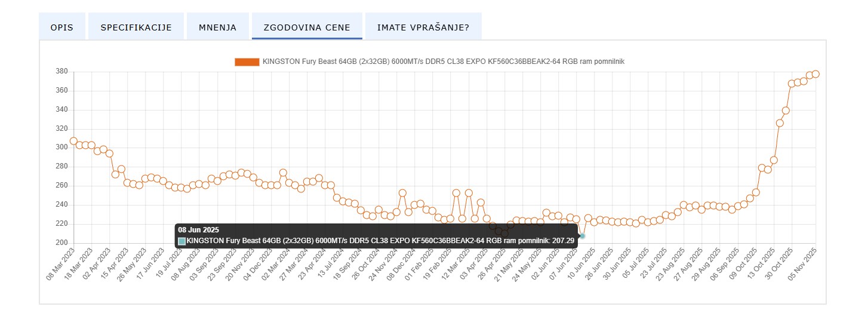Open the MNENJA reviews tab
The image size is (868, 325).
[x=217, y=27]
